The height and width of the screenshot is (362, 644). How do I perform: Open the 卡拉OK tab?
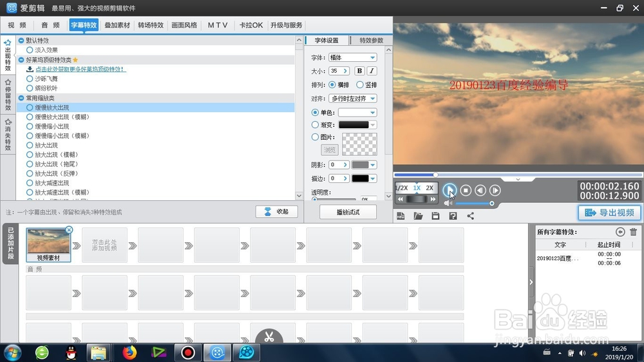tap(251, 25)
